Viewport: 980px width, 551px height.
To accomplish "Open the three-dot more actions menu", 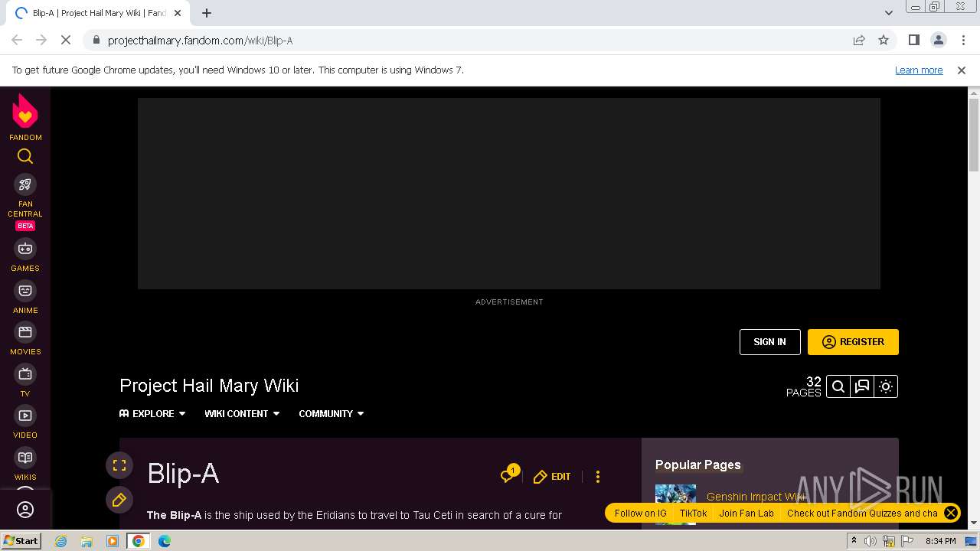I will click(598, 477).
